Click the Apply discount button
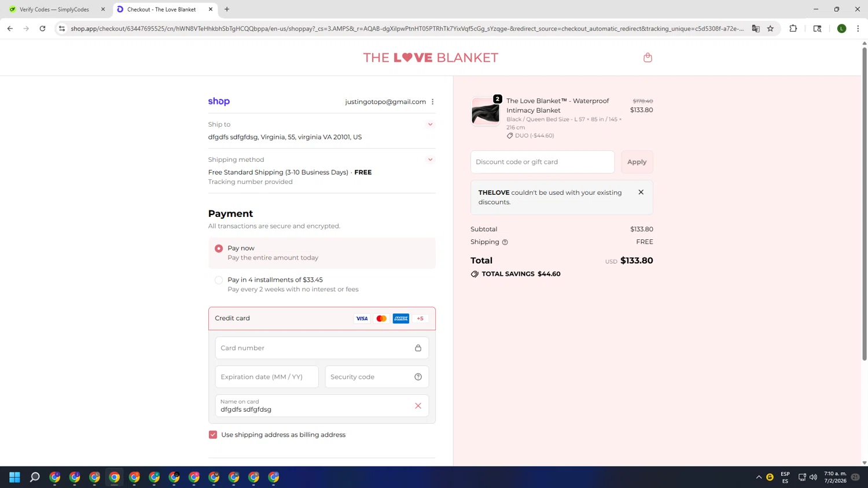The width and height of the screenshot is (868, 488). pos(637,162)
